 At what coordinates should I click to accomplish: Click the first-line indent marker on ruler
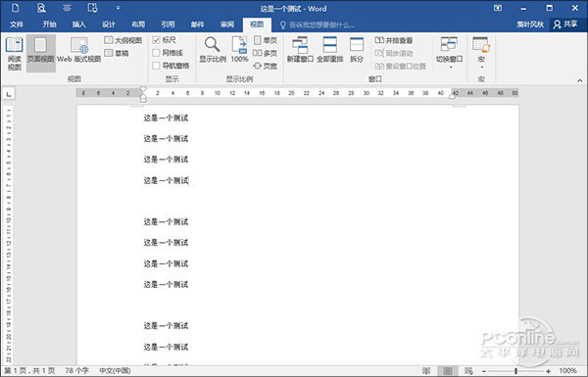143,90
